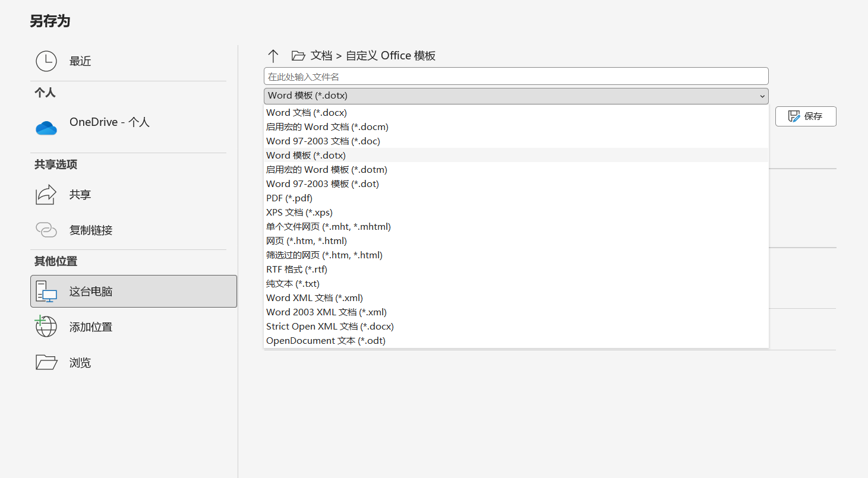Select 纯文本 (*.txt) file type
The width and height of the screenshot is (868, 478).
293,283
